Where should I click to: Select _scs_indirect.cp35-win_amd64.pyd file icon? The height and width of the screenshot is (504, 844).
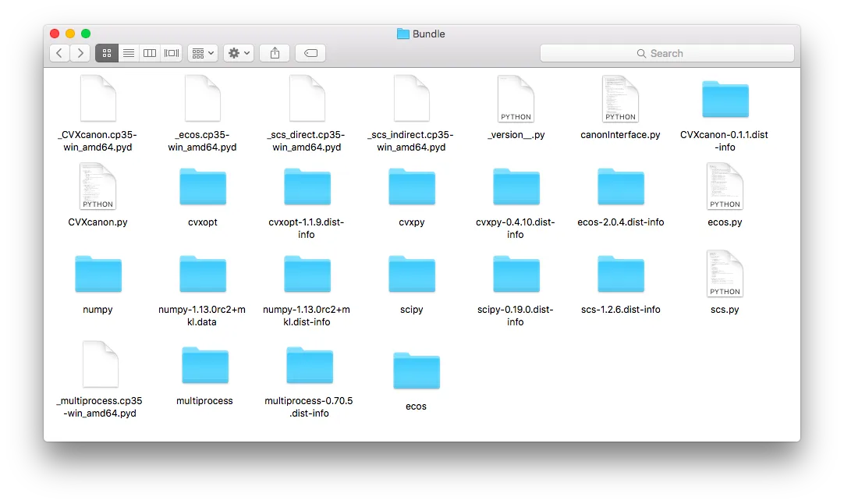[411, 98]
